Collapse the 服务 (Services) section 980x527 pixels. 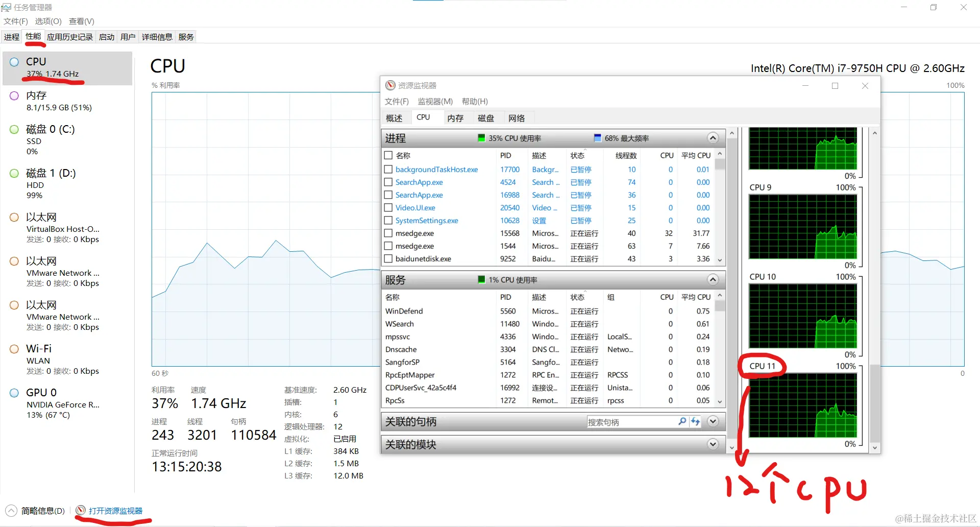pyautogui.click(x=713, y=279)
